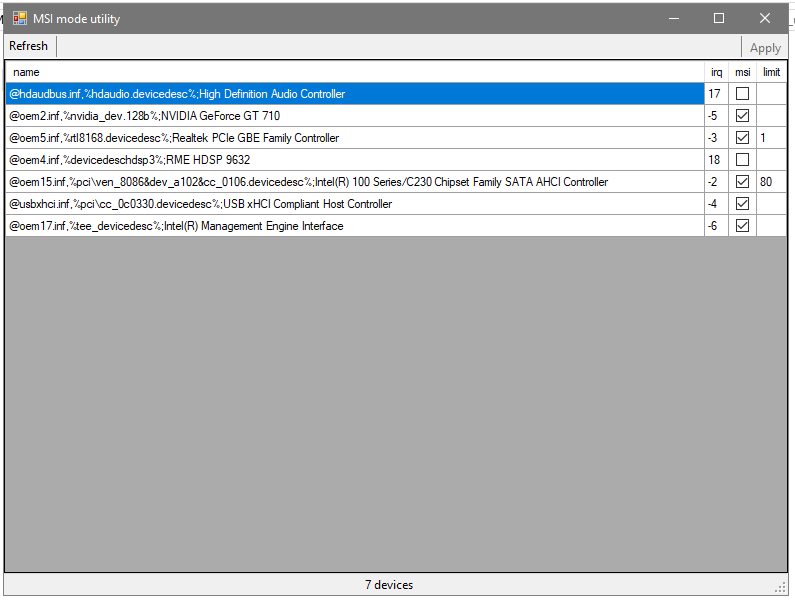
Task: Click the irq column header
Action: tap(716, 72)
